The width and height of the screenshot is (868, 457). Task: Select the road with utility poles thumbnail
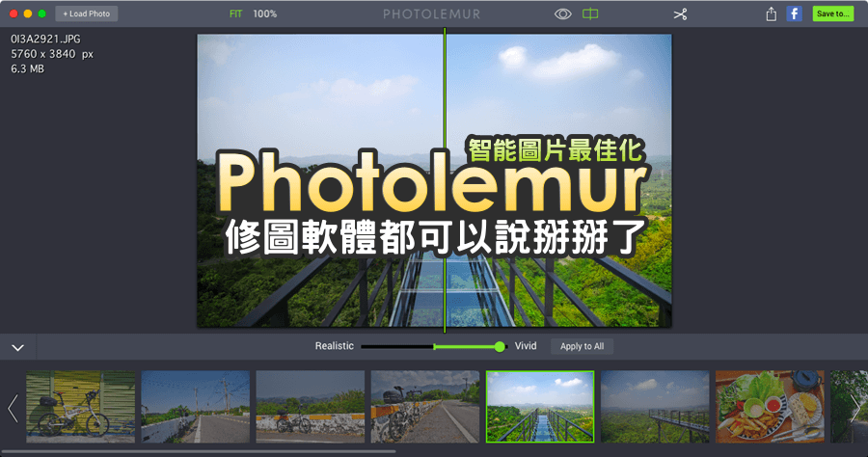pyautogui.click(x=196, y=407)
